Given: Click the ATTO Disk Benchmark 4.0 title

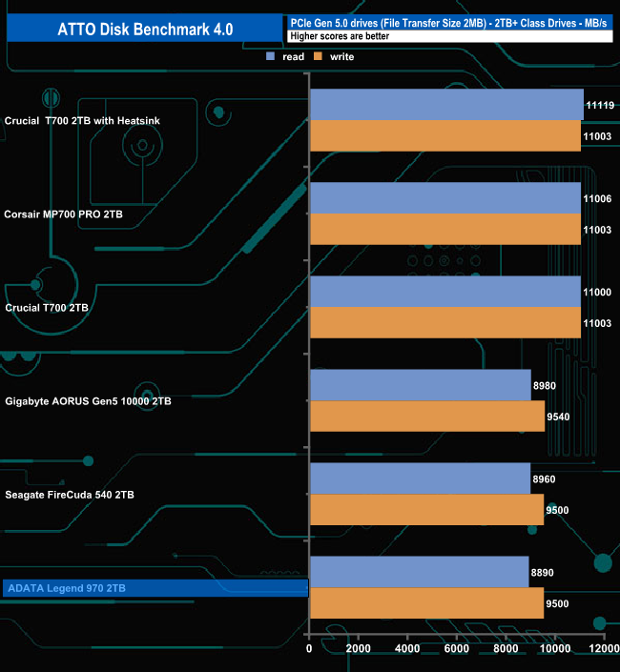Looking at the screenshot, I should [145, 30].
